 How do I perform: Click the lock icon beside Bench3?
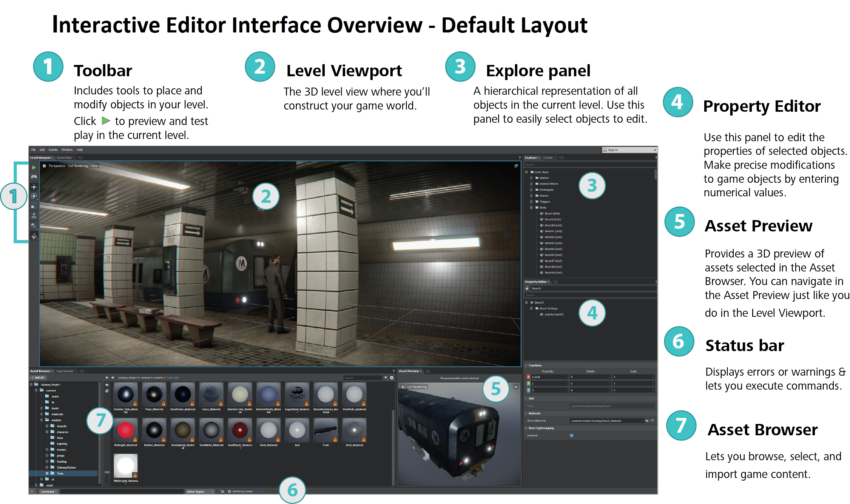tap(527, 288)
